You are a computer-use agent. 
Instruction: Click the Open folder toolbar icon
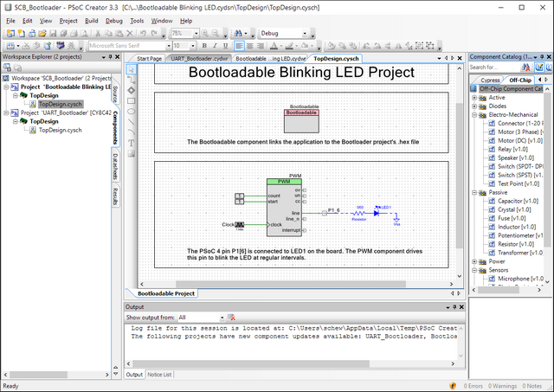(x=42, y=34)
